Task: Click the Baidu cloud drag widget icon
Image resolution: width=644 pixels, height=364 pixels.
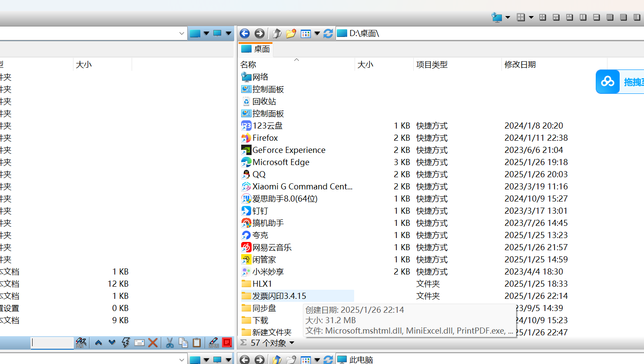Action: 607,82
